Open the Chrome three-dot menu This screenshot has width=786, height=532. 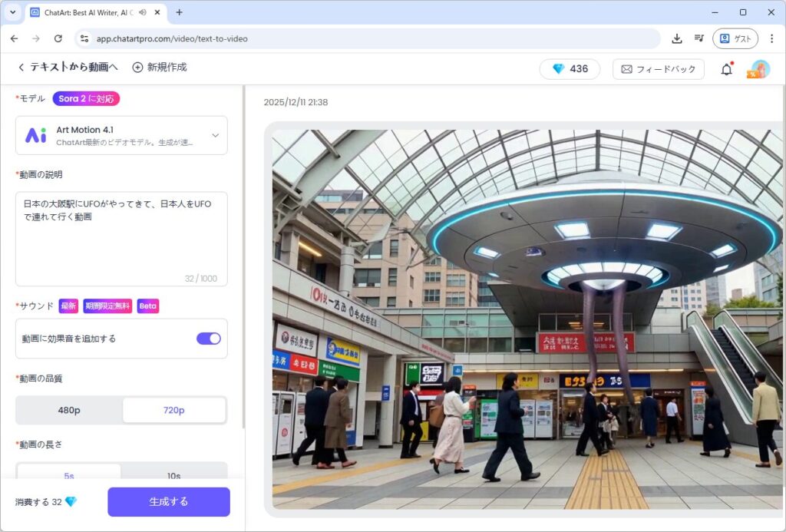click(771, 38)
